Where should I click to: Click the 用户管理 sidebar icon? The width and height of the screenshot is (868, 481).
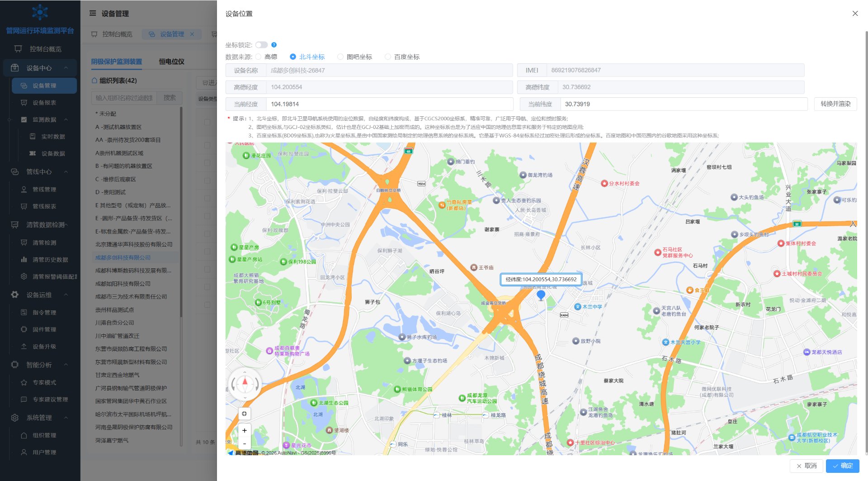click(24, 452)
